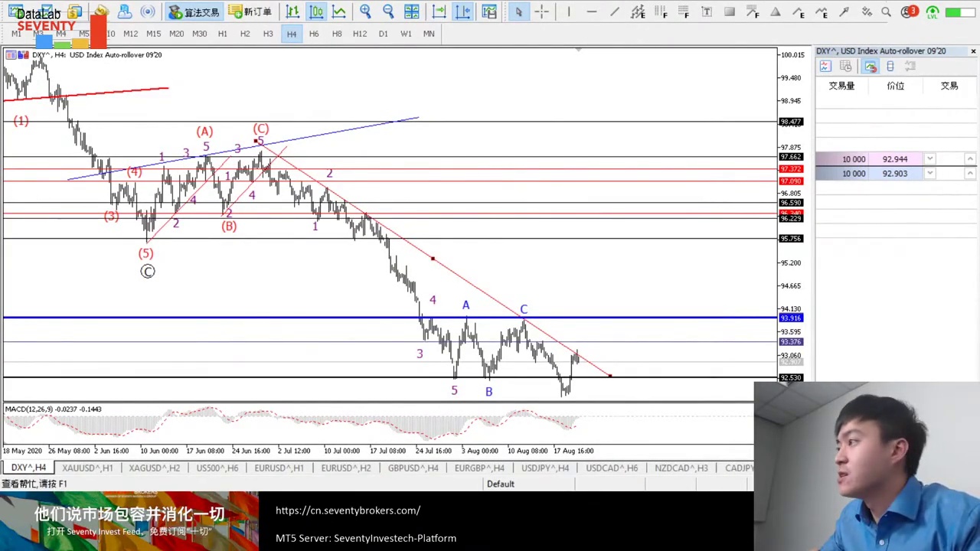Switch to the XAUUSD^,H1 chart tab
980x551 pixels.
point(87,468)
